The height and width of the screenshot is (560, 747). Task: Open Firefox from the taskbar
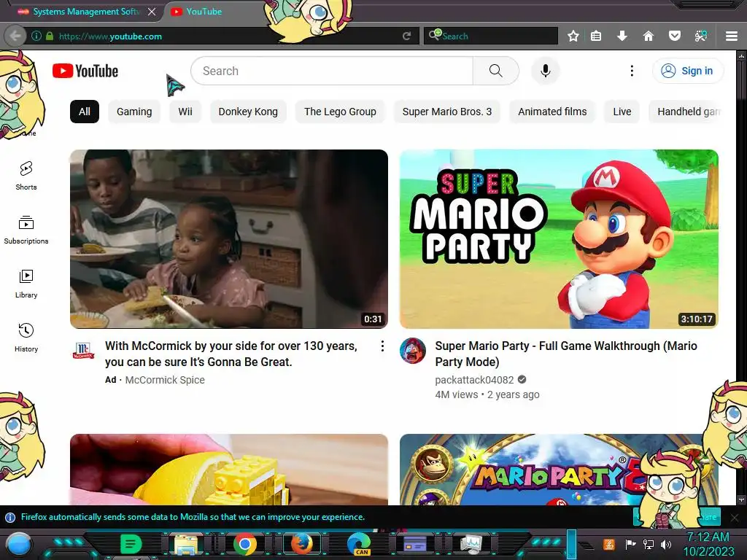pyautogui.click(x=301, y=544)
